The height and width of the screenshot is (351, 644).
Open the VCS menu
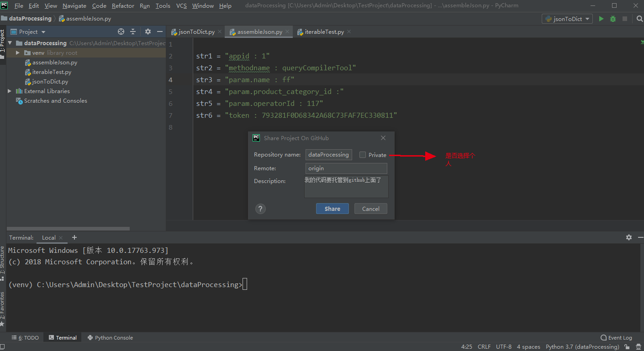[181, 6]
